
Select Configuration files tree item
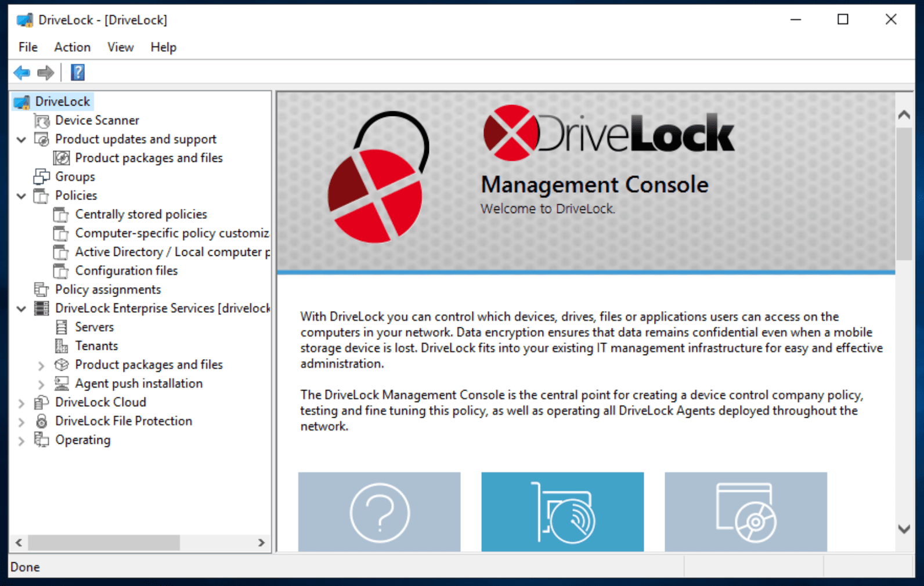point(126,270)
